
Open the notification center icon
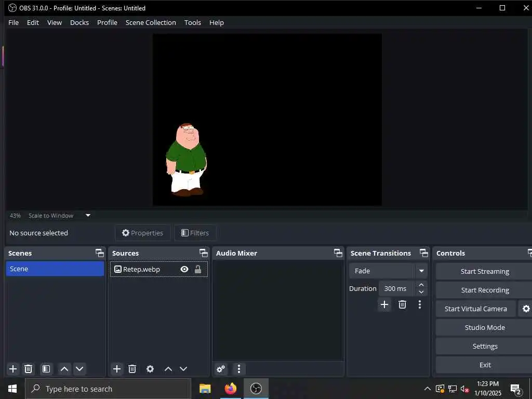click(516, 390)
